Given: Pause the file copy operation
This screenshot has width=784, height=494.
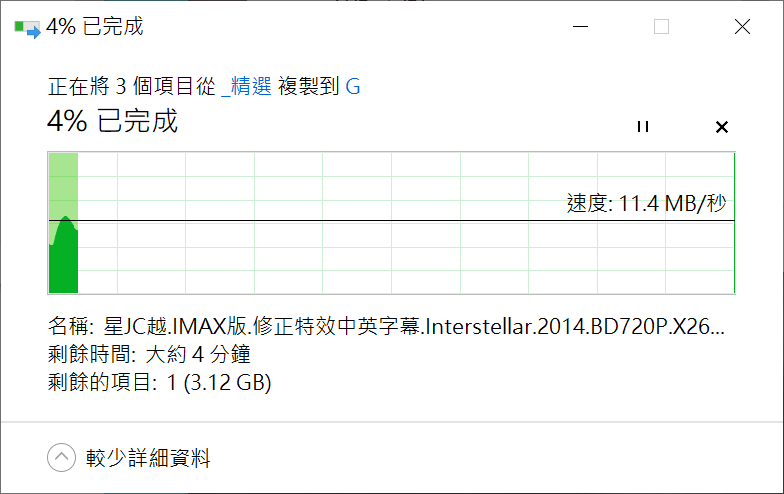Looking at the screenshot, I should click(x=643, y=127).
